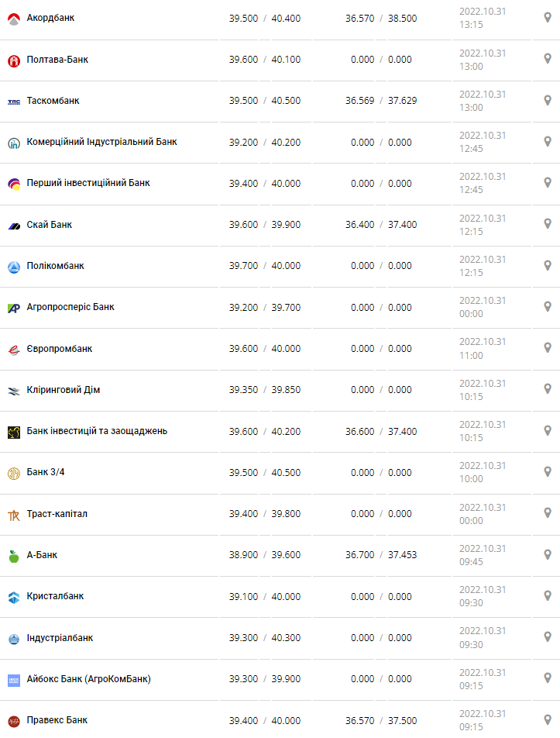Image resolution: width=560 pixels, height=738 pixels.
Task: Open the Комерційний Індустріальний Банк link
Action: click(x=101, y=142)
